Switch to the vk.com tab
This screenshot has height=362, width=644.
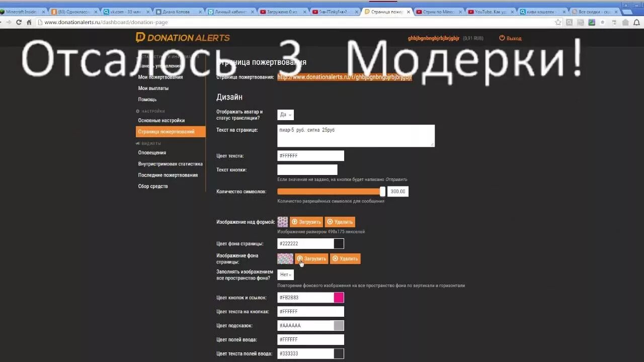[x=126, y=12]
